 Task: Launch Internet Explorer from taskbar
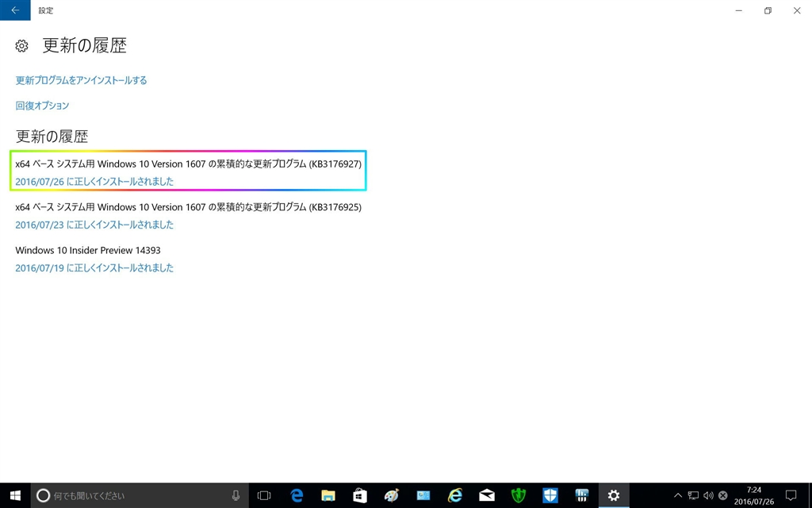pos(454,495)
